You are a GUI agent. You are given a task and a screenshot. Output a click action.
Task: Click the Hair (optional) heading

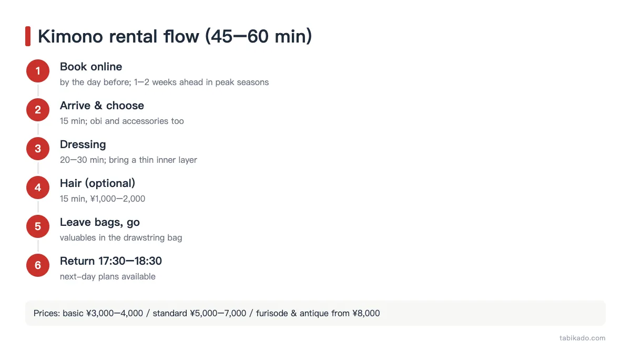tap(98, 183)
